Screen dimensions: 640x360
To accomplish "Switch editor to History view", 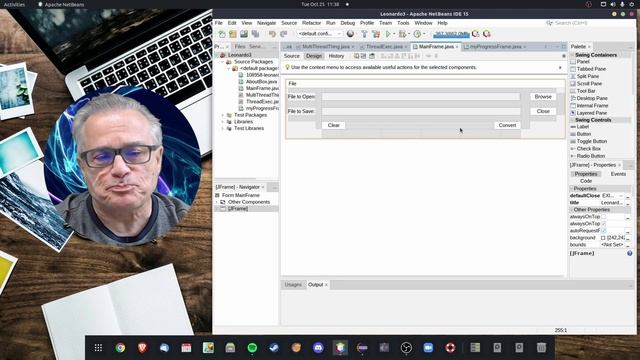I will [336, 56].
